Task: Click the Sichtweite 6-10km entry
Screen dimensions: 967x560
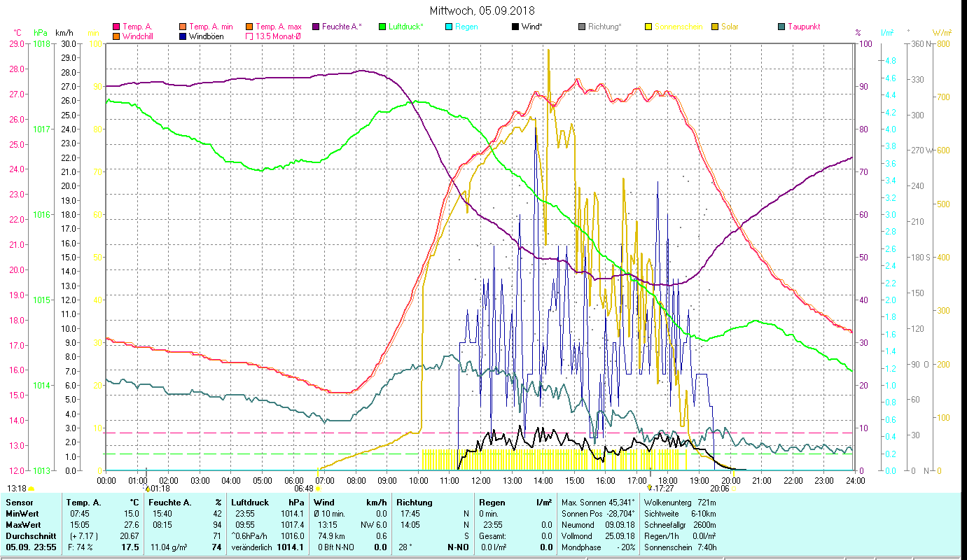Action: coord(680,514)
